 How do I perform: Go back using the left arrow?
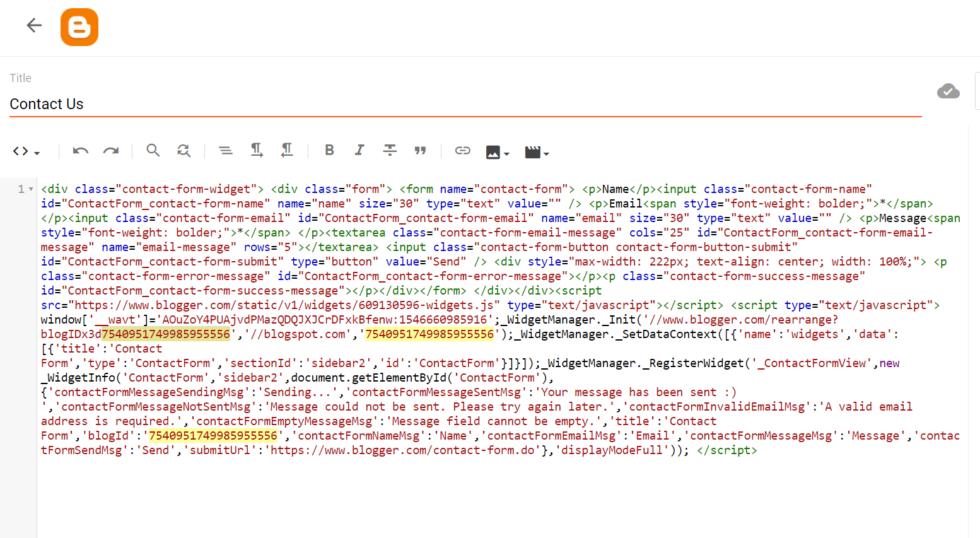click(x=34, y=25)
